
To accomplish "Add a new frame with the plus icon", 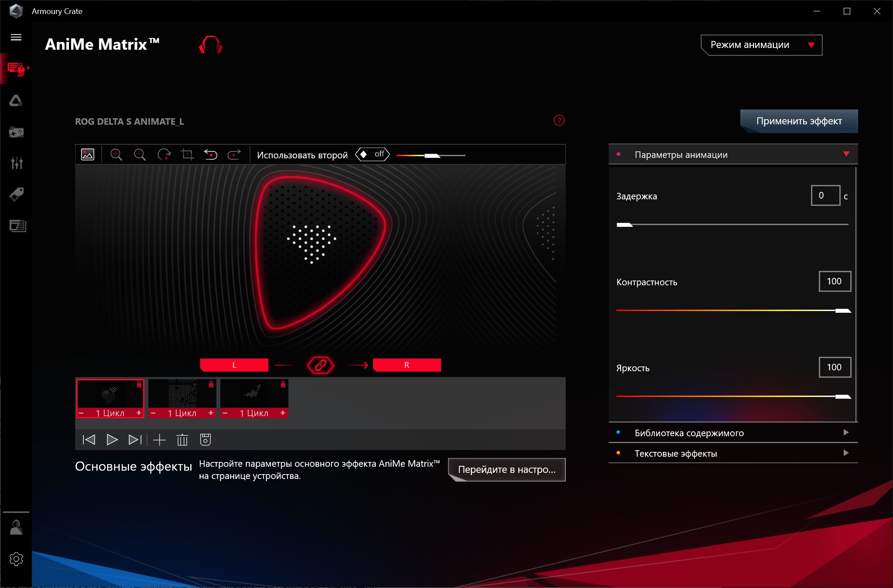I will point(160,440).
